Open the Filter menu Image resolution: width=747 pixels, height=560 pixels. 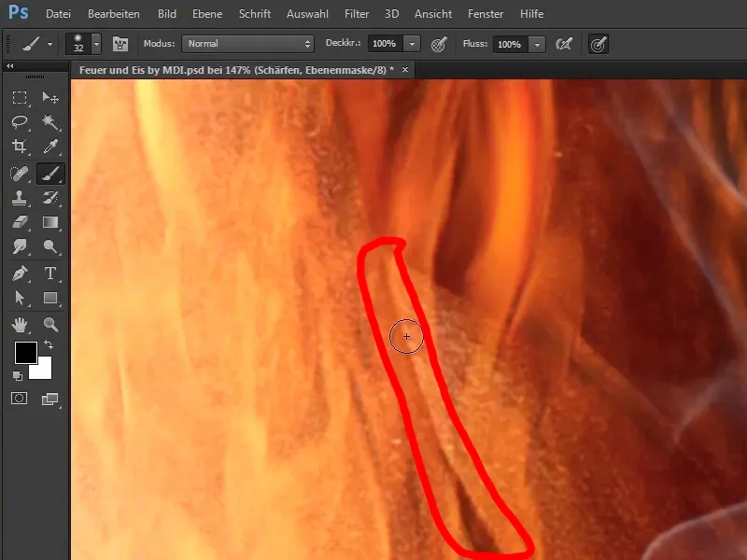pos(357,14)
